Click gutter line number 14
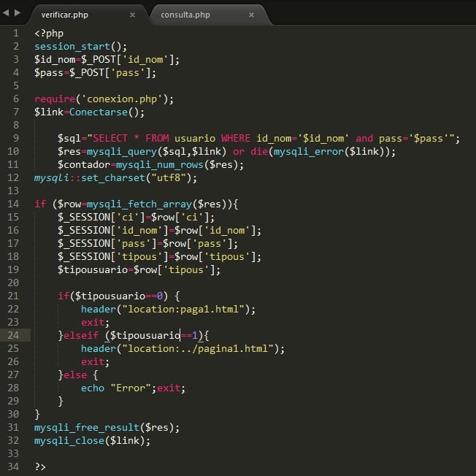The width and height of the screenshot is (476, 476). pos(15,204)
